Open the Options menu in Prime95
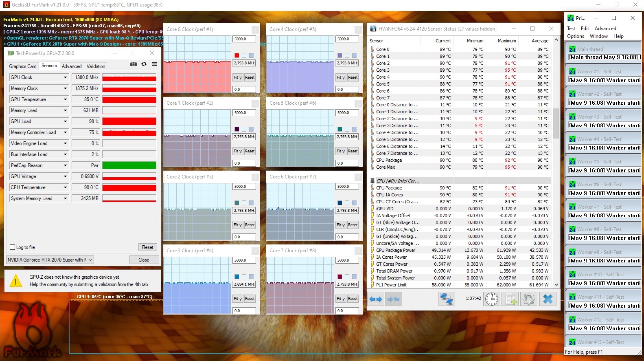644x361 pixels. 576,36
